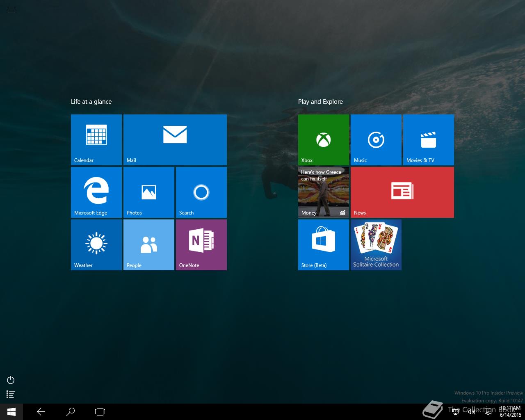Open the Cortana Search tile
This screenshot has height=420, width=525.
[201, 192]
